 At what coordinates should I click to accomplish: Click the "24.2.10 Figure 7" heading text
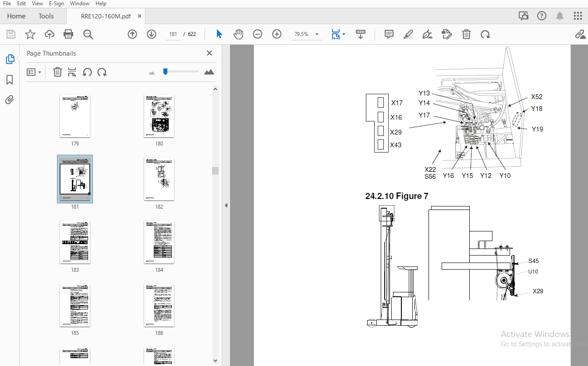(397, 196)
